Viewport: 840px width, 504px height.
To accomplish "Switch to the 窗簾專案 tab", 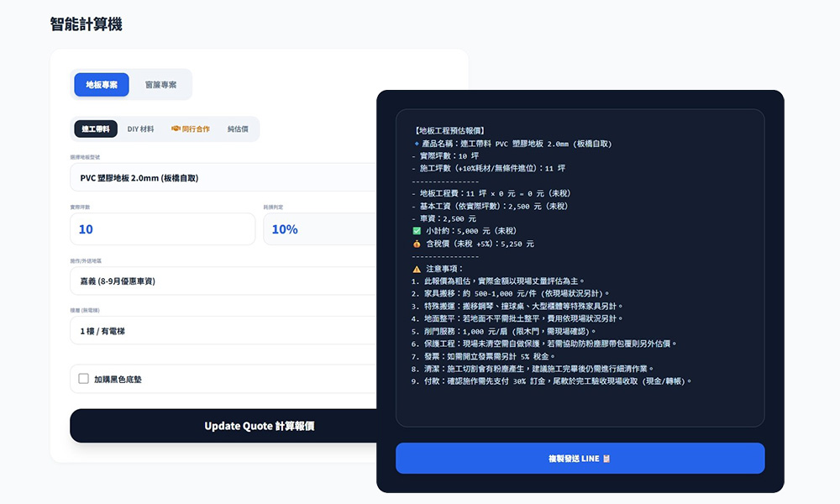I will 160,85.
